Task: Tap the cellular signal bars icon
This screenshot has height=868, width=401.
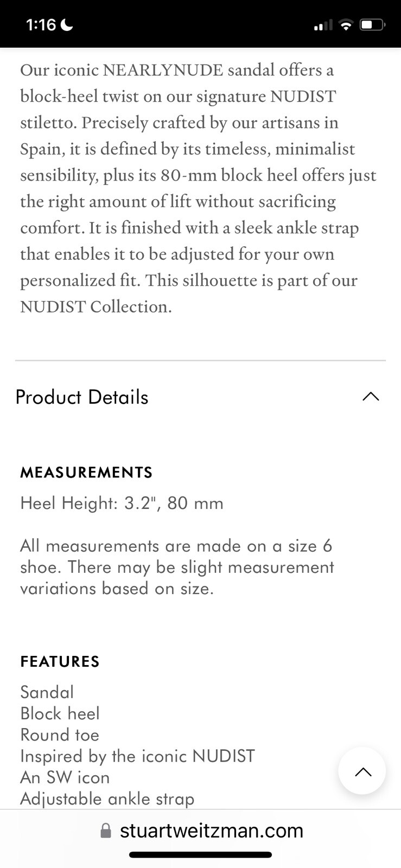Action: 323,25
